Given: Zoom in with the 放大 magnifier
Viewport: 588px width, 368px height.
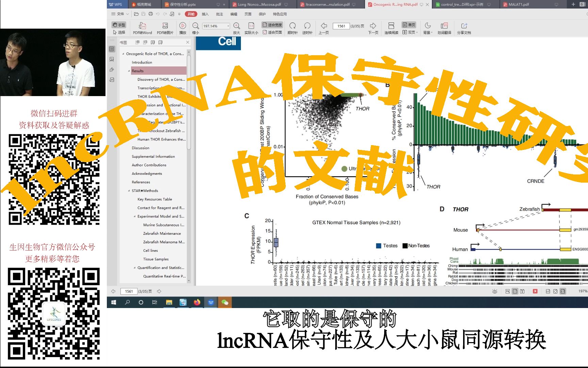Looking at the screenshot, I should pos(236,29).
